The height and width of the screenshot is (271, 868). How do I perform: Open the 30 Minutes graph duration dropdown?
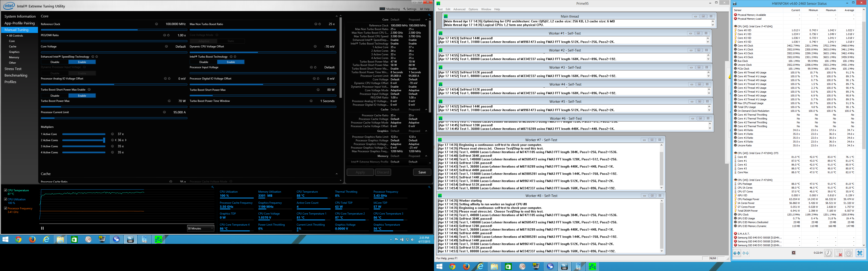click(200, 228)
